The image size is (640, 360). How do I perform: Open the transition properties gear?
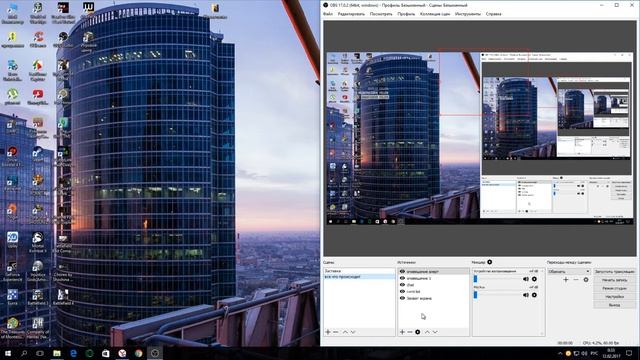(586, 280)
